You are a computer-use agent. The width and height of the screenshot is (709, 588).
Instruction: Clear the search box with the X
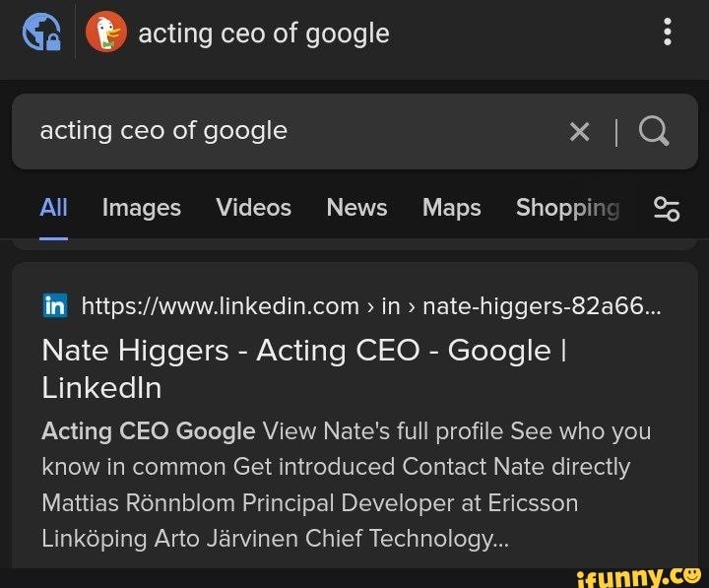[x=580, y=131]
